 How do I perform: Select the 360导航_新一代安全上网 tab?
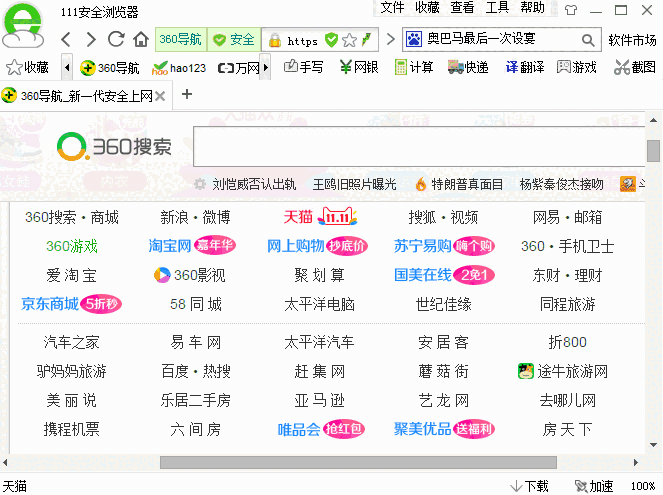coord(86,96)
